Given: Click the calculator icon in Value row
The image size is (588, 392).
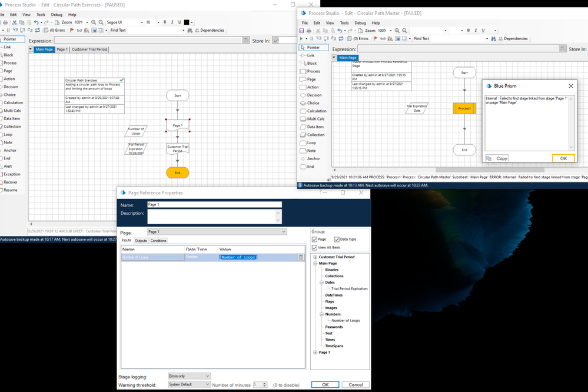Looking at the screenshot, I should point(301,257).
